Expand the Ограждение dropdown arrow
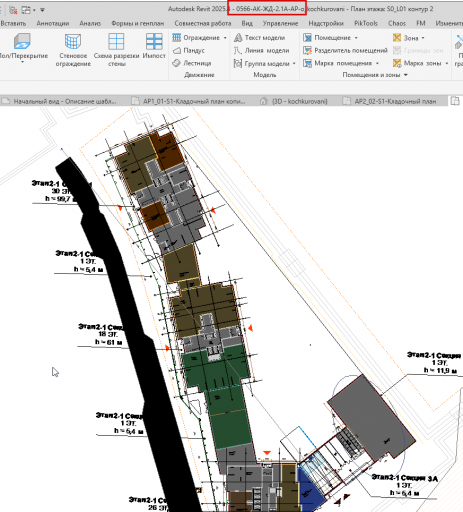The width and height of the screenshot is (463, 512). click(x=225, y=38)
